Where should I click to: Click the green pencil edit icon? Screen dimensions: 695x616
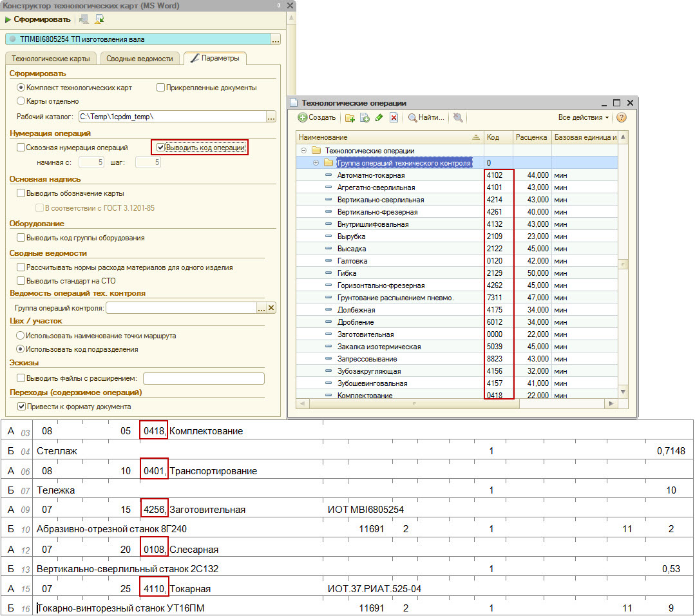tap(379, 118)
